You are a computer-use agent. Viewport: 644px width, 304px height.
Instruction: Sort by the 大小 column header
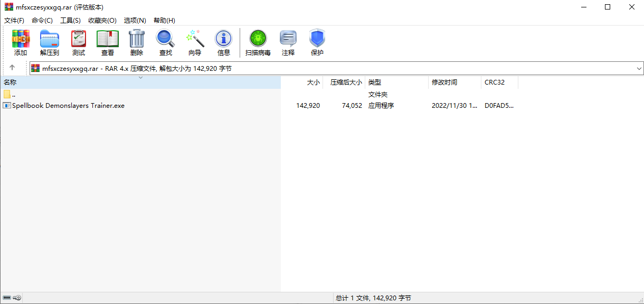(x=302, y=82)
